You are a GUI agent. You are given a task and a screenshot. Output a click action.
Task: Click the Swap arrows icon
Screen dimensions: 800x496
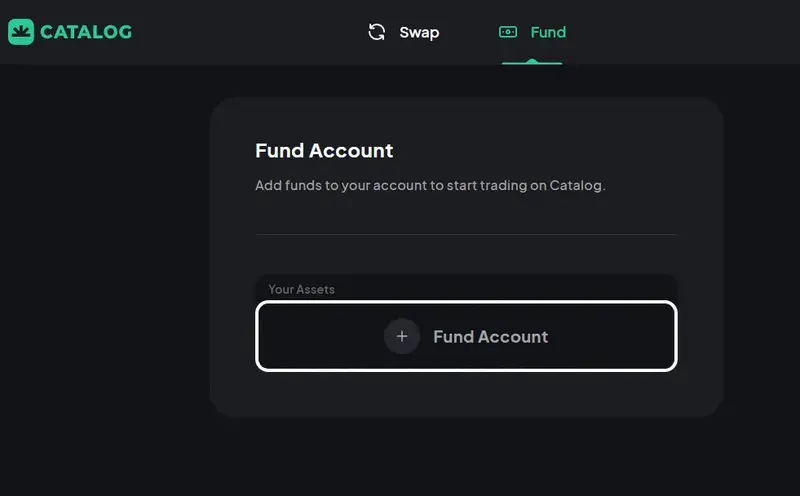(377, 32)
